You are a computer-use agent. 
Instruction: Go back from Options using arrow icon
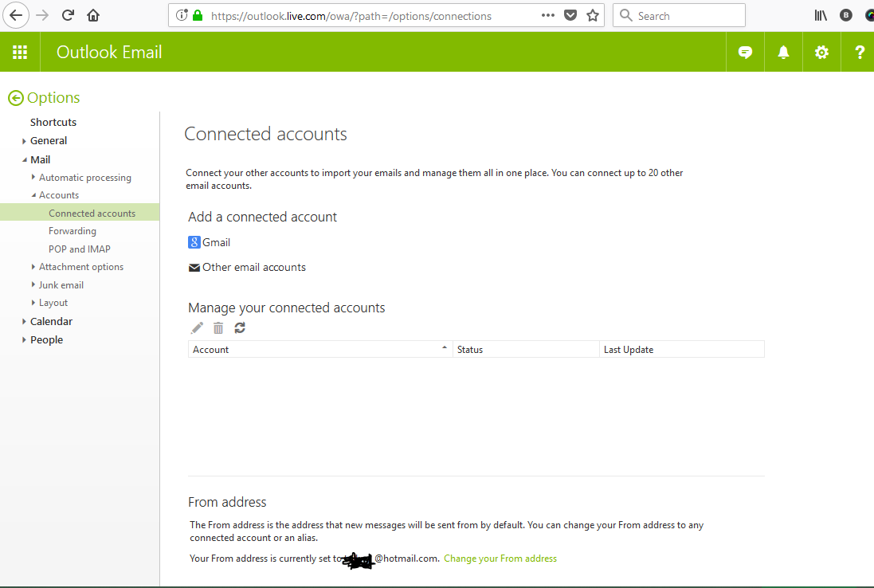tap(16, 98)
